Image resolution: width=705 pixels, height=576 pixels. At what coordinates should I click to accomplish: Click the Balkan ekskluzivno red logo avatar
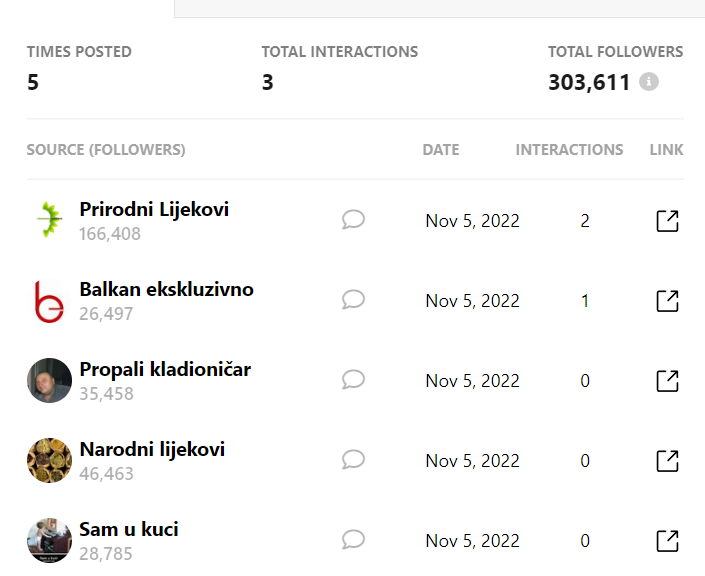(49, 301)
